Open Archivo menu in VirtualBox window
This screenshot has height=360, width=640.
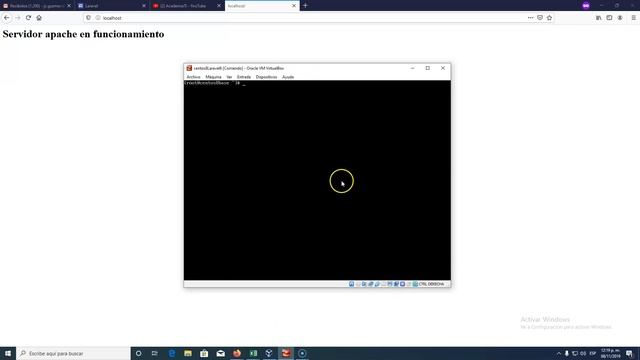tap(193, 77)
